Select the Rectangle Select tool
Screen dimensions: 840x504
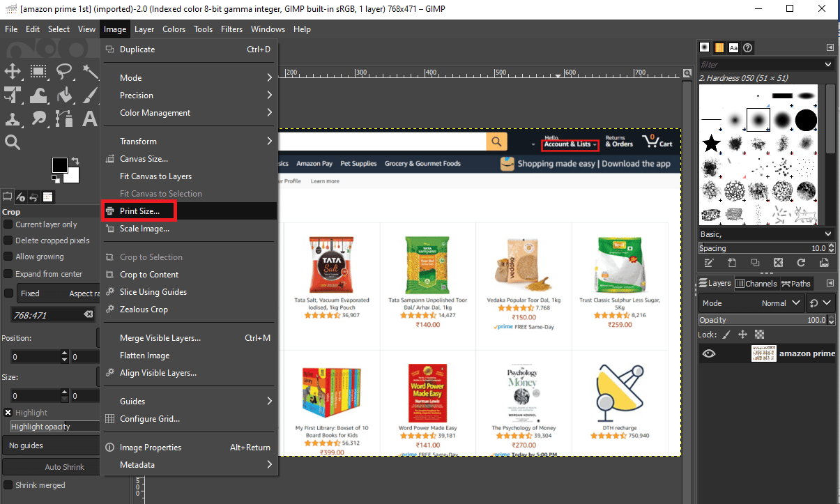point(38,71)
